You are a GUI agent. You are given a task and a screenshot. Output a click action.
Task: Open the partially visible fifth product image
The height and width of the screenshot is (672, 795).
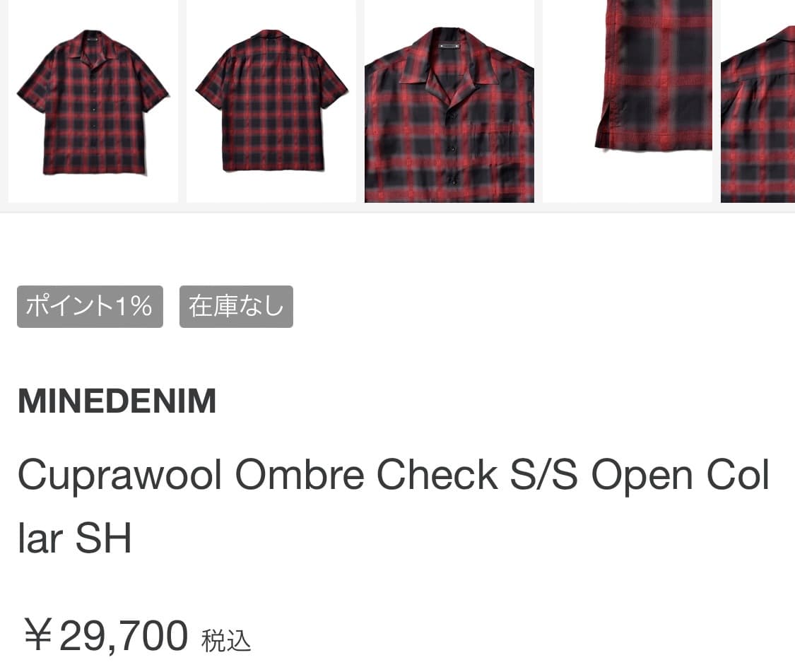point(758,102)
